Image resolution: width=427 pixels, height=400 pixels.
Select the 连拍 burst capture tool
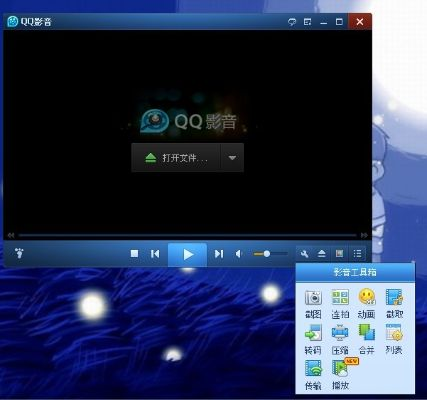coord(340,304)
